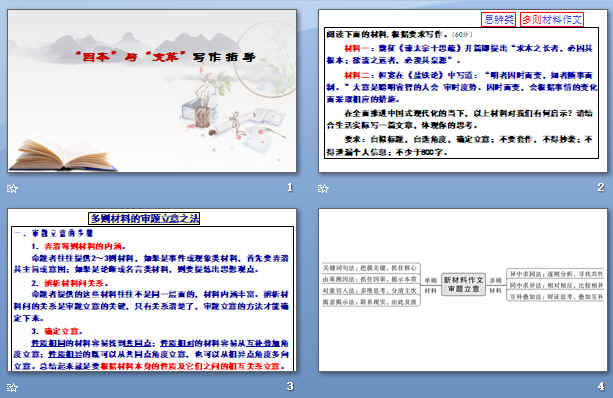
Task: Click the animation star icon under slide 3
Action: (13, 387)
